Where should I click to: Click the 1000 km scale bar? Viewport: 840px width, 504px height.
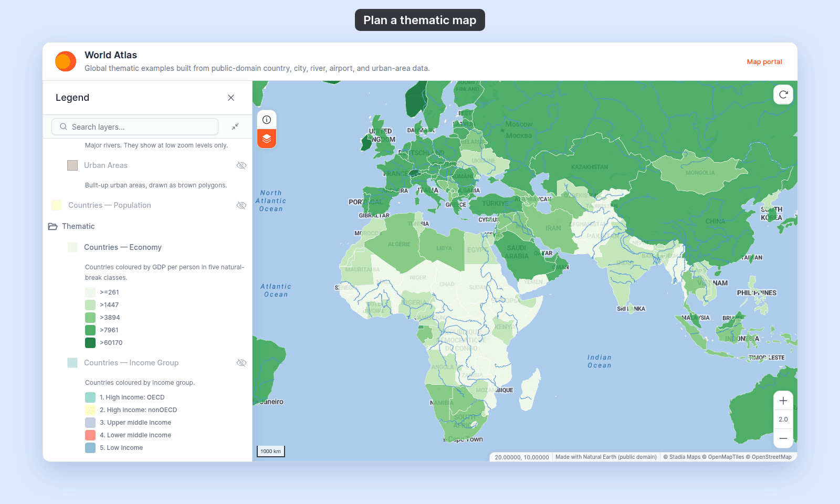pyautogui.click(x=270, y=451)
